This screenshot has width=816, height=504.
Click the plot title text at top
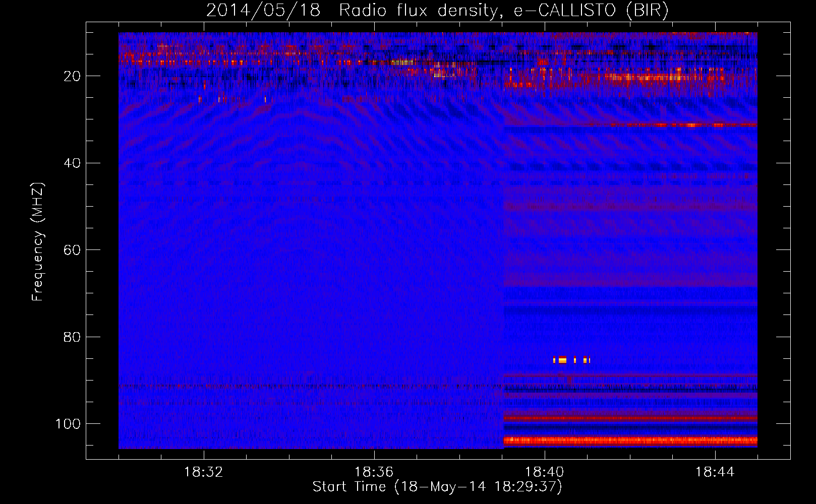click(x=437, y=10)
